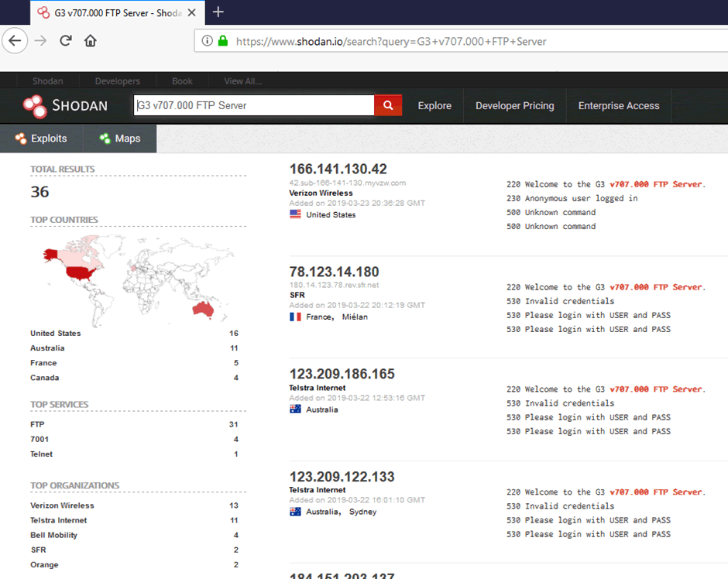This screenshot has width=728, height=579.
Task: Click the Australia flag beside 123.209.186.165
Action: pyautogui.click(x=295, y=409)
